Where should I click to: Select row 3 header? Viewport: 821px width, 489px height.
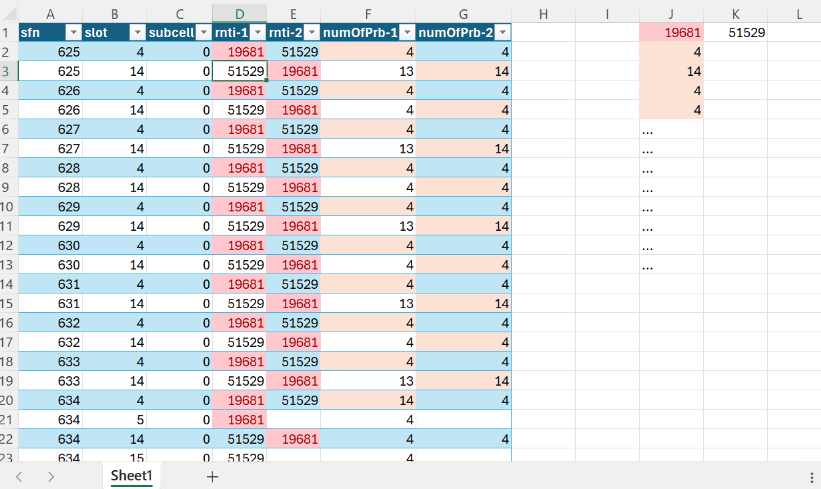tap(9, 71)
